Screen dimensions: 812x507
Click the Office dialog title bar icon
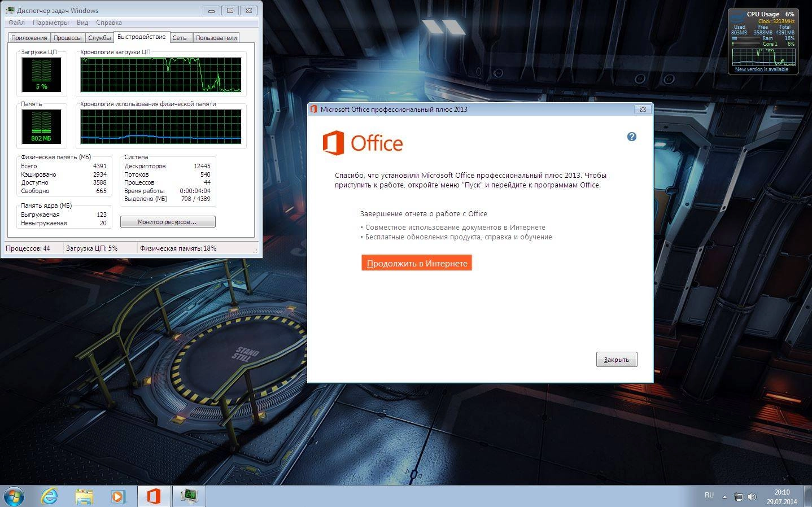[x=314, y=109]
